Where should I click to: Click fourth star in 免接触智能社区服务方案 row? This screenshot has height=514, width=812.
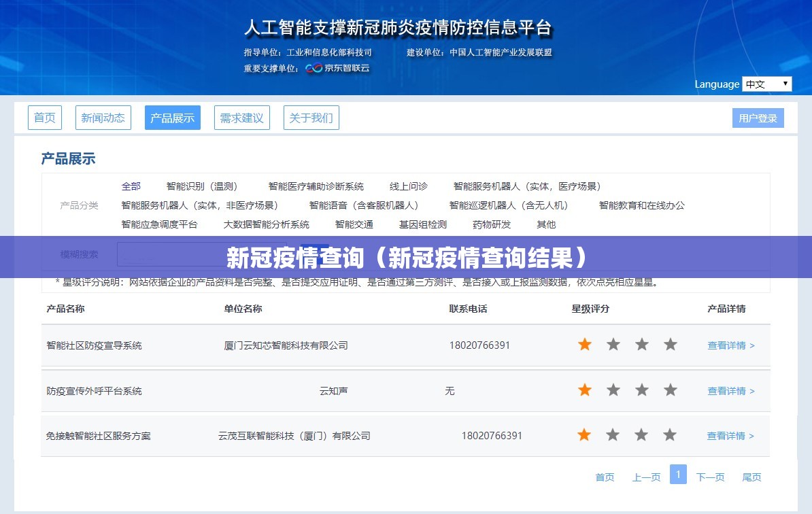[670, 435]
